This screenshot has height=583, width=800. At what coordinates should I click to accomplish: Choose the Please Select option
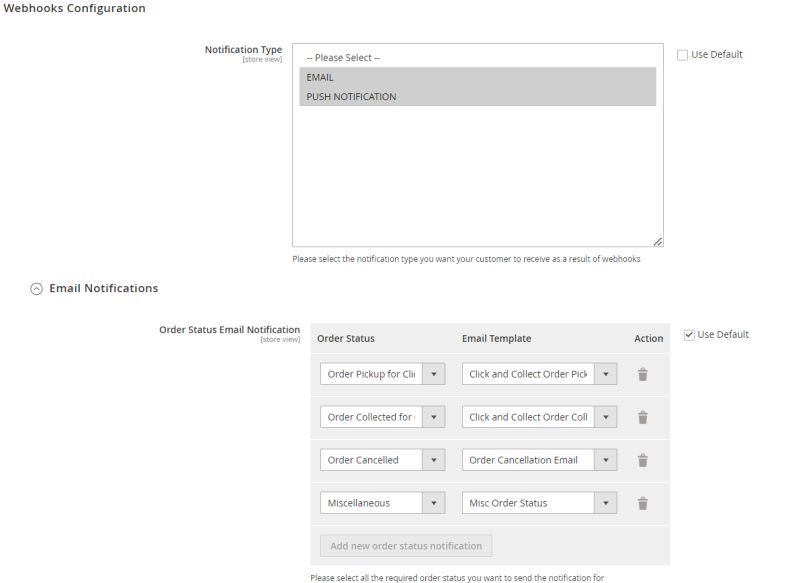(478, 58)
